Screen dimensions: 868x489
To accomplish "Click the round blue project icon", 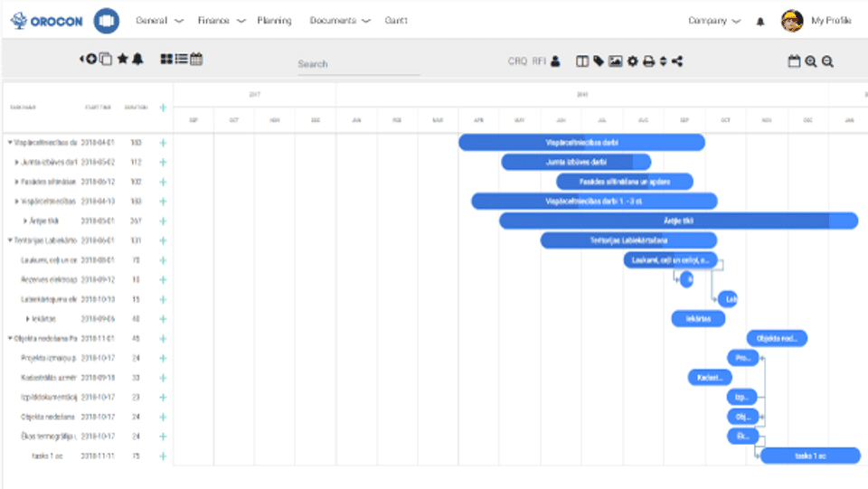I will 107,21.
